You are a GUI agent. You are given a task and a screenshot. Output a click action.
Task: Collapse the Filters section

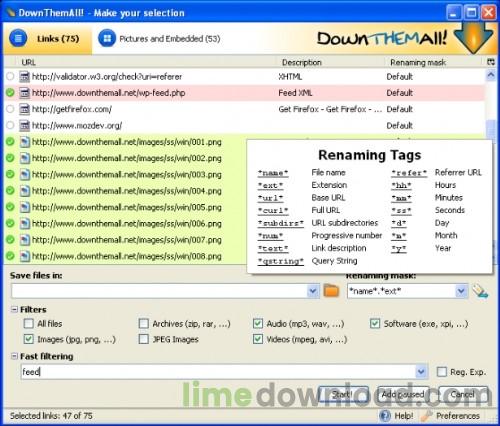point(14,309)
